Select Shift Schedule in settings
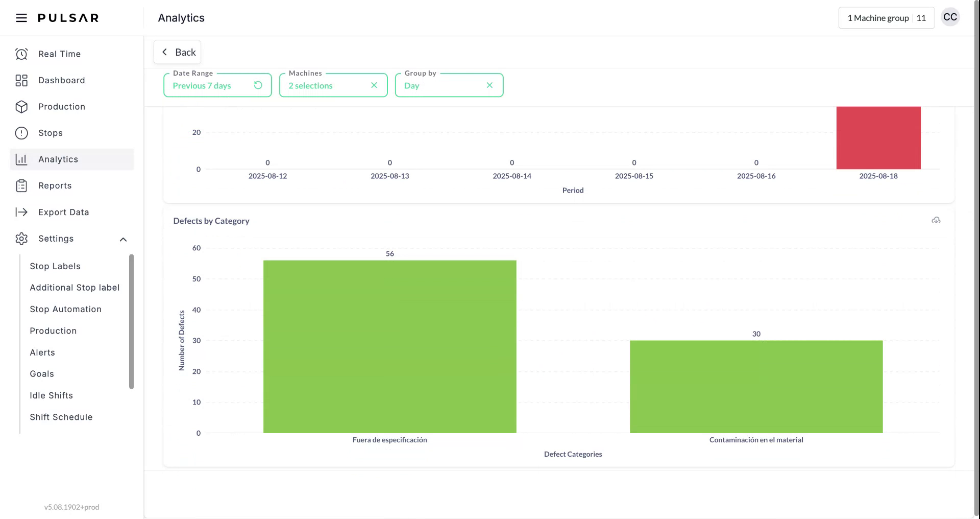The image size is (980, 519). (61, 417)
